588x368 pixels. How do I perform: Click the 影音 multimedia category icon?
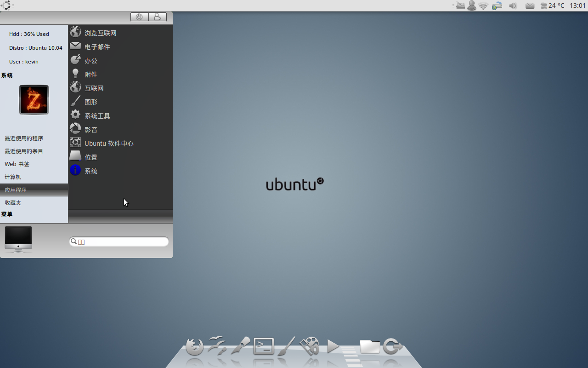pos(75,129)
